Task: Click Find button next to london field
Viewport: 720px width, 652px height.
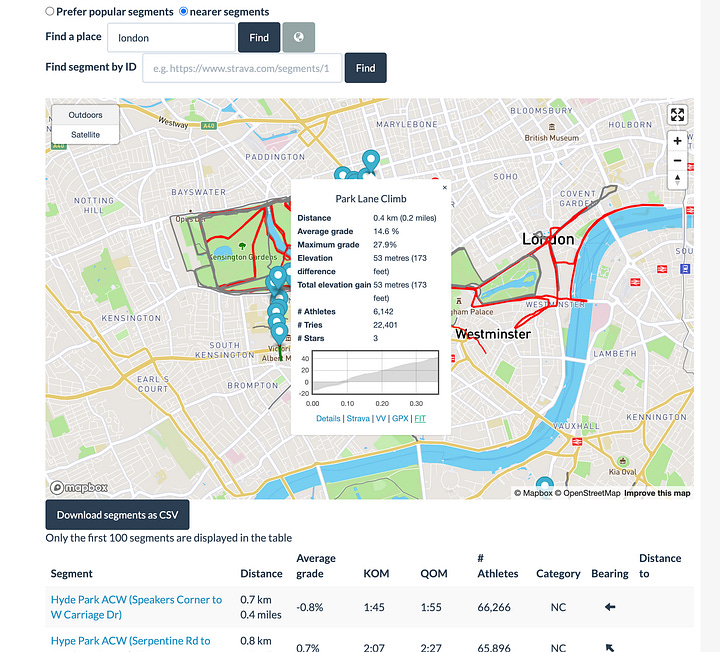Action: [x=259, y=38]
